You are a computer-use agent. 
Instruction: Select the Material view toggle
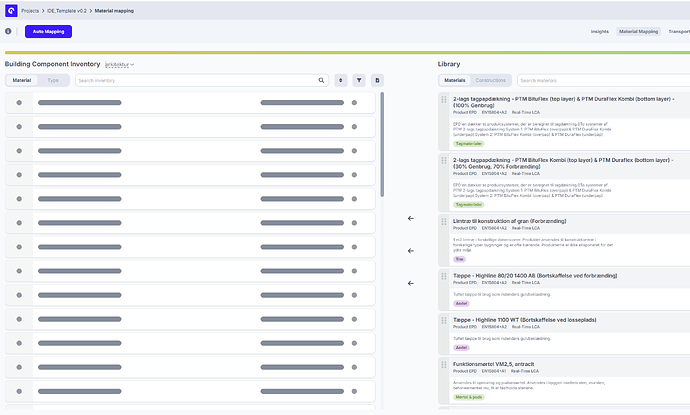coord(22,80)
